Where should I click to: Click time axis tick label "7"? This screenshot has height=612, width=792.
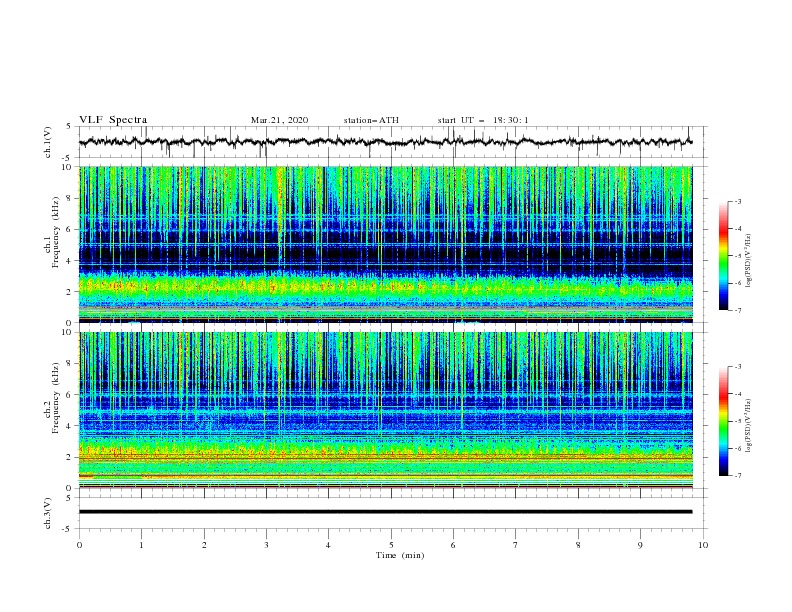[516, 545]
